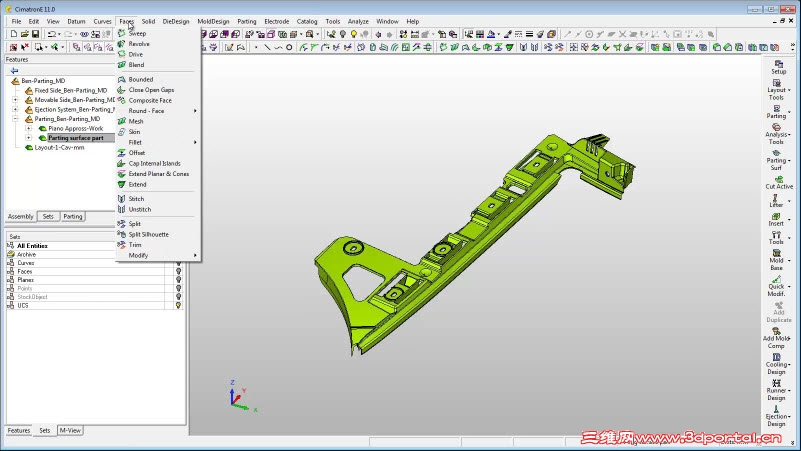Select Close Open Gaps

click(x=151, y=90)
